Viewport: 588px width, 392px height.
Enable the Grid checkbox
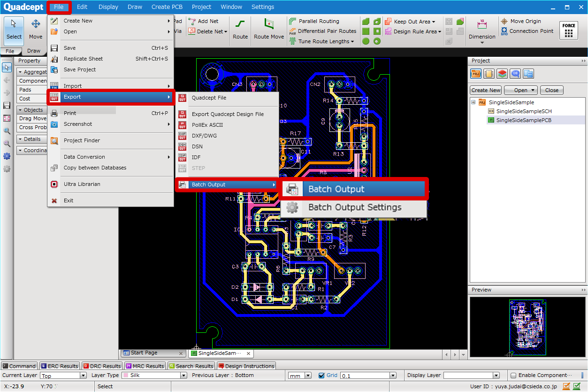tap(321, 375)
